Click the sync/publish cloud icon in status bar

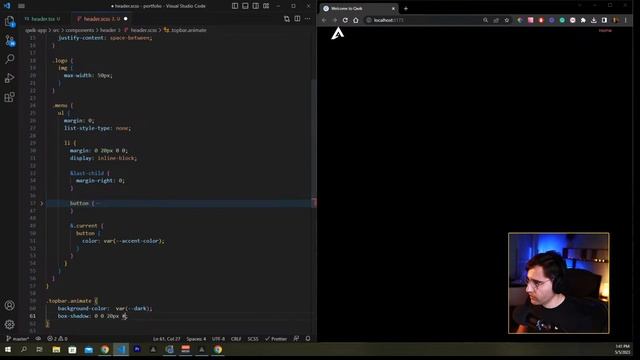(38, 339)
